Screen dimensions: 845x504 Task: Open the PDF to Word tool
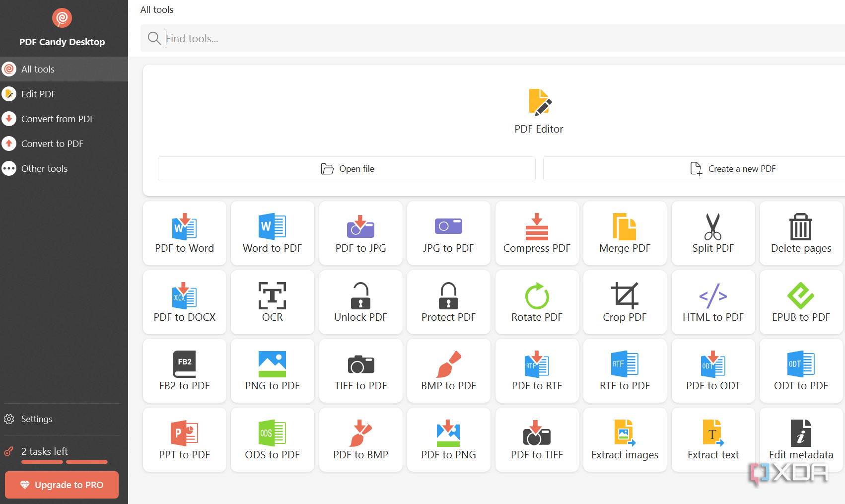pos(184,233)
